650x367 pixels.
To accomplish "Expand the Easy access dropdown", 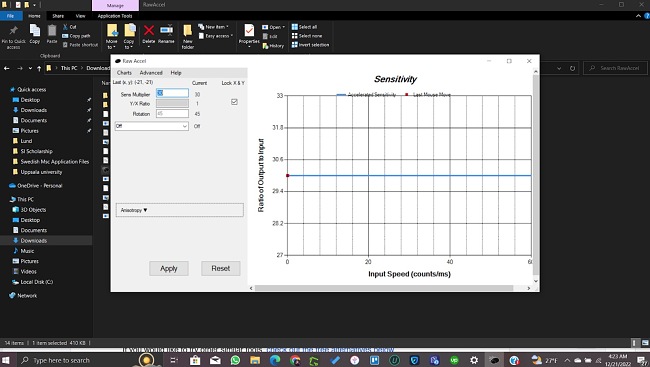I will [216, 36].
